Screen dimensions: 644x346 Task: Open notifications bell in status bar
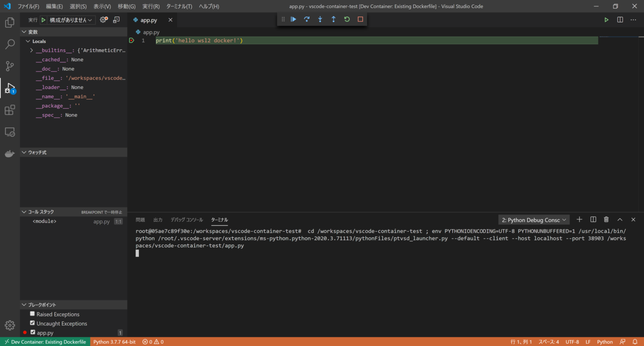tap(635, 342)
